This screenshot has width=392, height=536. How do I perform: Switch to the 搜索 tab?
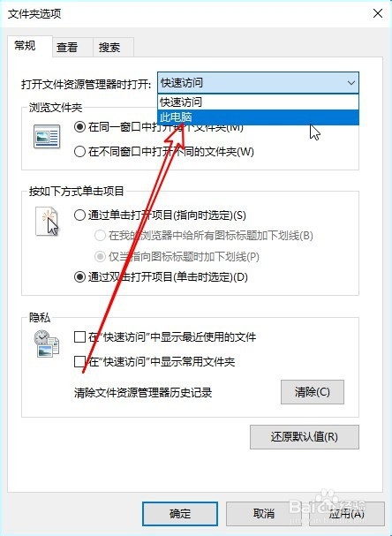coord(109,47)
